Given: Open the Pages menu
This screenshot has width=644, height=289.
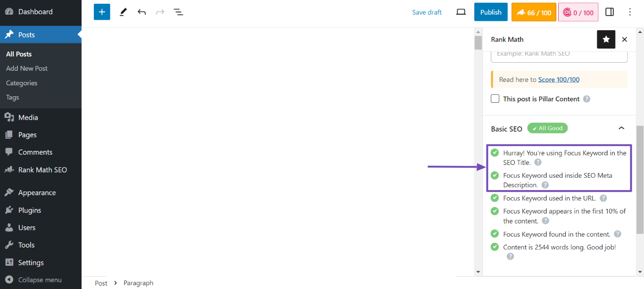Looking at the screenshot, I should [x=41, y=135].
